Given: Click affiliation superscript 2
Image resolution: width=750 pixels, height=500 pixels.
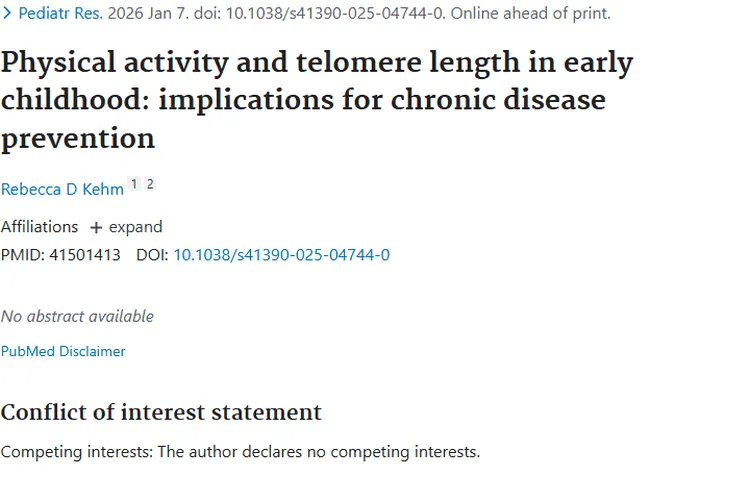Looking at the screenshot, I should 150,184.
